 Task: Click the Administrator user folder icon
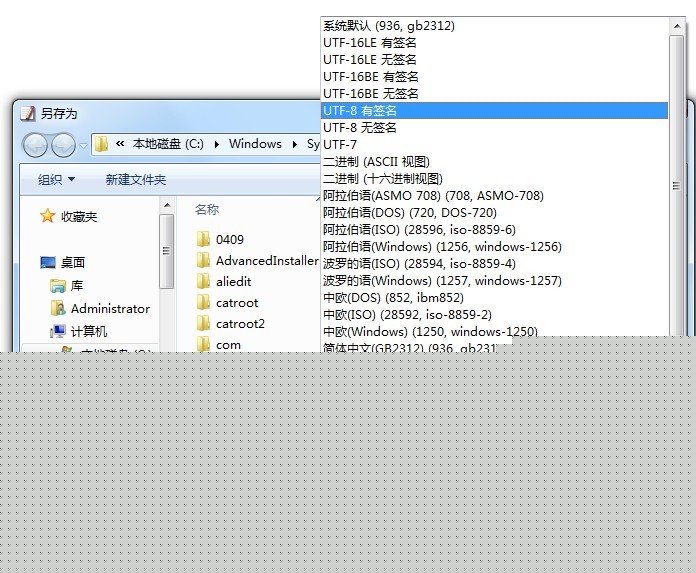pos(58,308)
